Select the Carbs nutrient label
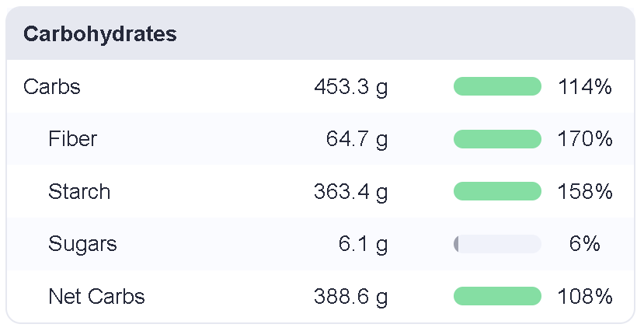 point(52,87)
